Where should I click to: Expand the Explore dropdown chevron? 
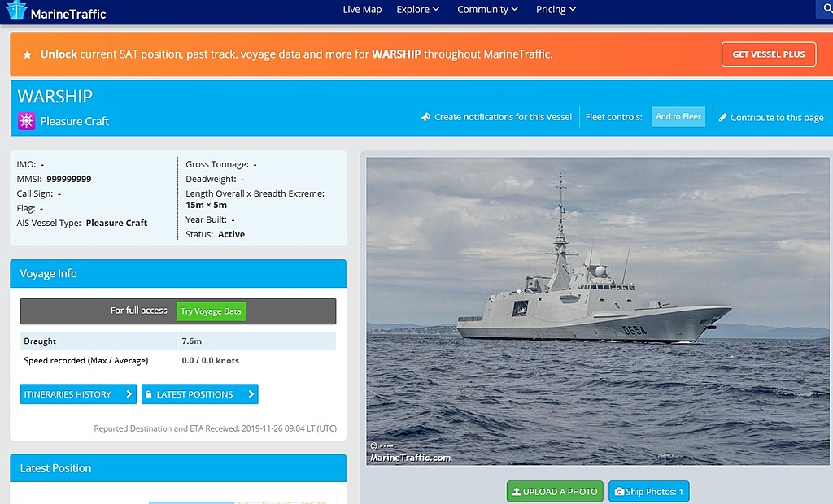436,9
